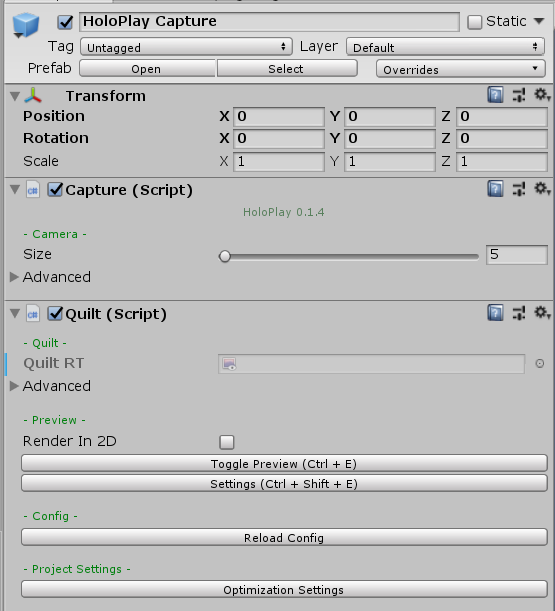Disable the Capture script checkbox
555x611 pixels.
click(55, 190)
